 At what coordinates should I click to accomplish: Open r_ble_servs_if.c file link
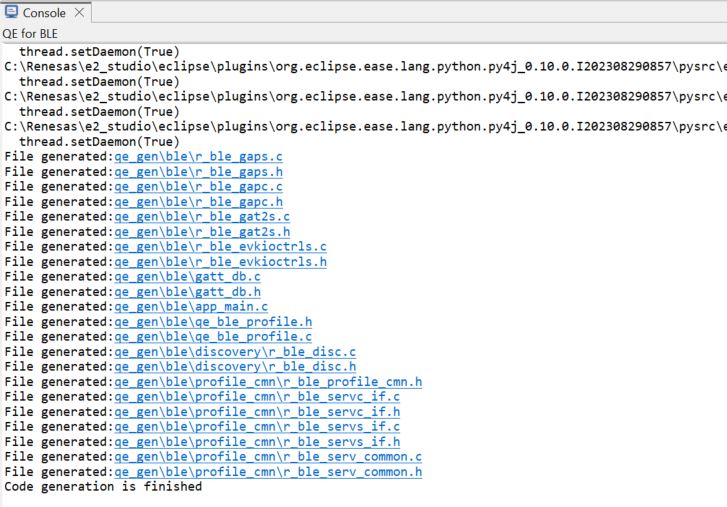[x=257, y=427]
